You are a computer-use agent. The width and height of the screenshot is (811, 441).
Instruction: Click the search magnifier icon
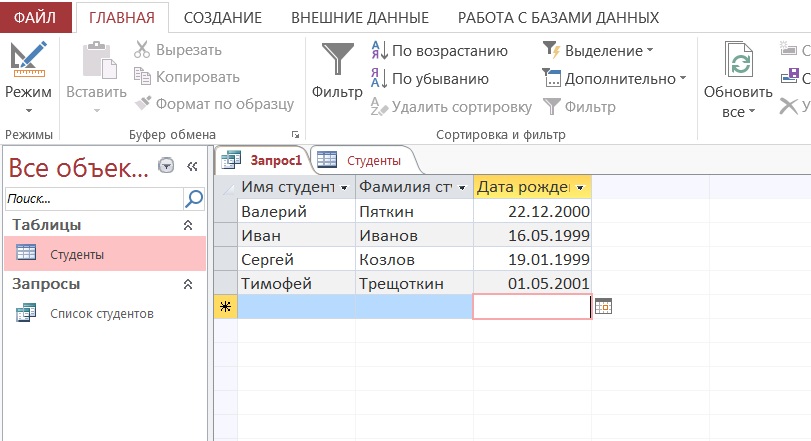194,199
